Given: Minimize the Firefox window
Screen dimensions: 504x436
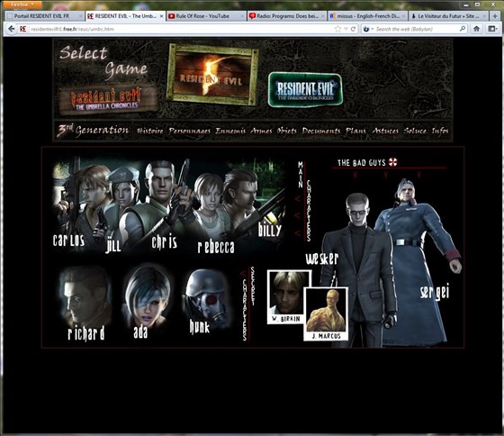Looking at the screenshot, I should click(x=466, y=5).
